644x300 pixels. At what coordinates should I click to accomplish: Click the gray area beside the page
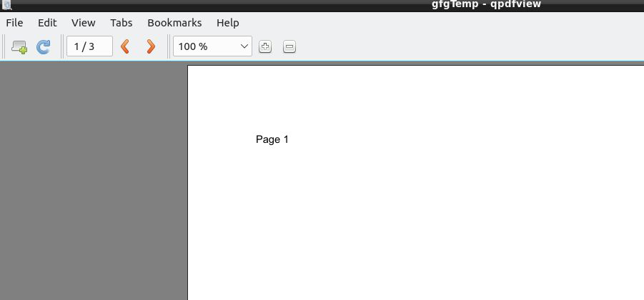pyautogui.click(x=94, y=181)
